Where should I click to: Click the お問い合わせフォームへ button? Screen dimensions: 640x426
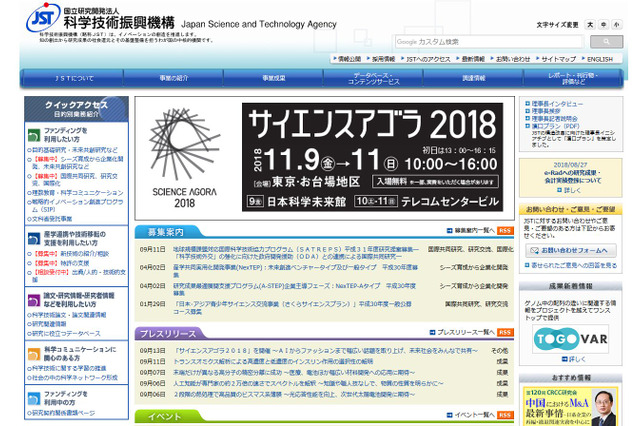pyautogui.click(x=571, y=251)
